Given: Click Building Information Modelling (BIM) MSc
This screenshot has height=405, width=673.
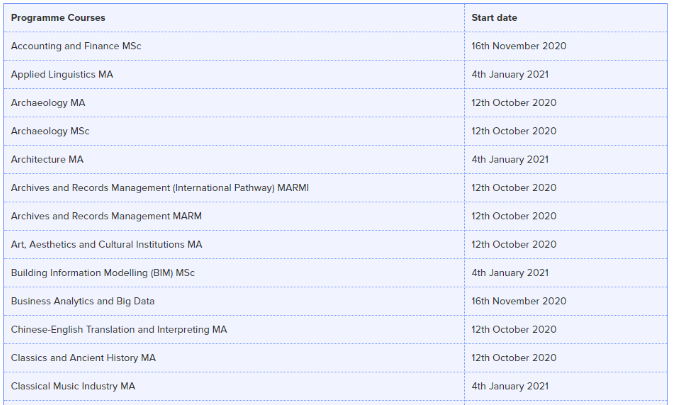Looking at the screenshot, I should pyautogui.click(x=103, y=272).
